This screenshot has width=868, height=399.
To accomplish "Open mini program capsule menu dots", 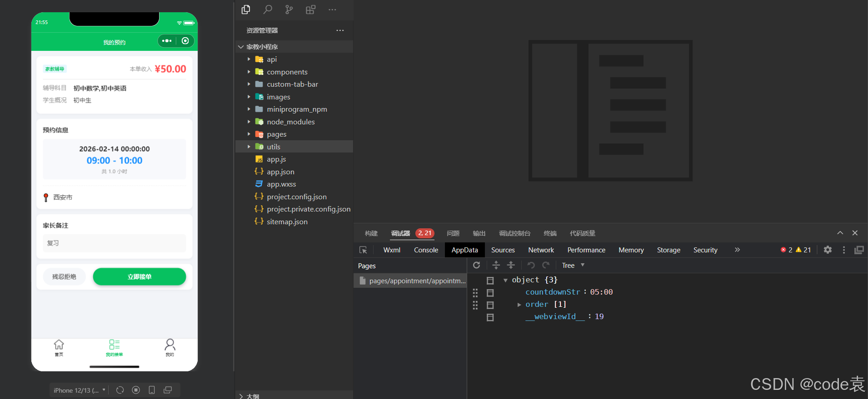I will click(167, 41).
